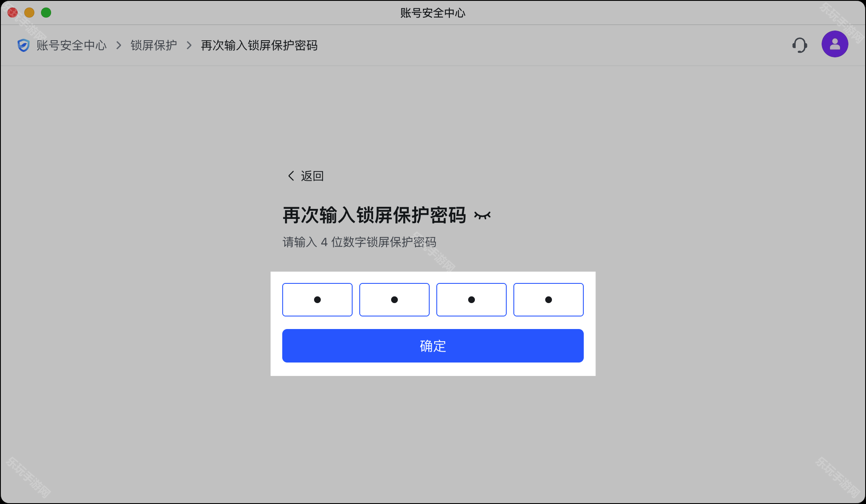Go to 锁屏保护 breadcrumb

pyautogui.click(x=154, y=45)
